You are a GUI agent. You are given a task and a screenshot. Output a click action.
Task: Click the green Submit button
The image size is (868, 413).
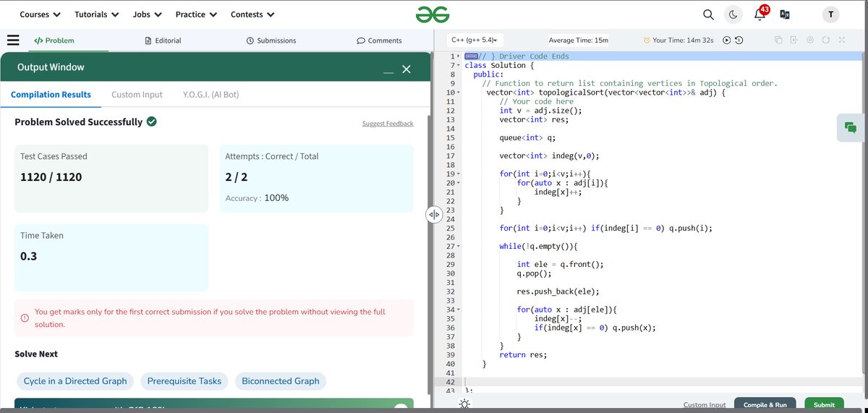[824, 405]
